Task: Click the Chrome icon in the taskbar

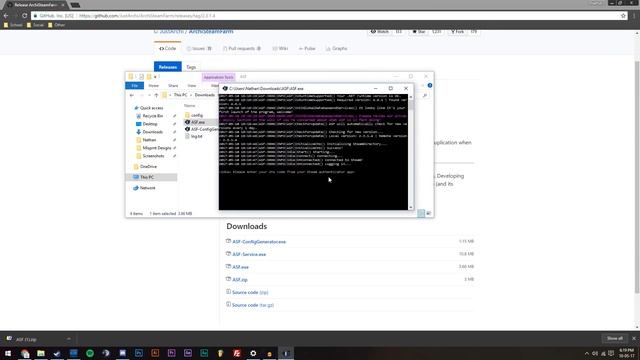Action: tap(25, 353)
